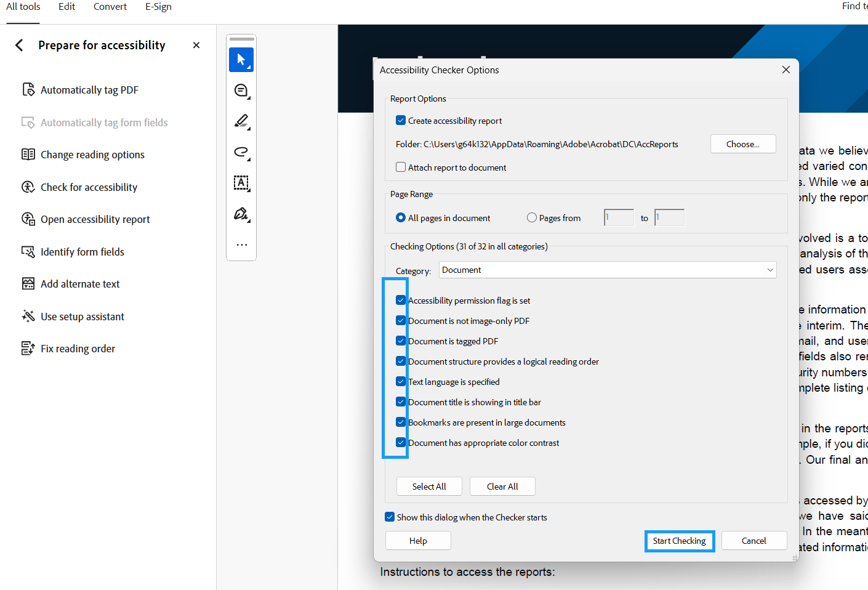Viewport: 868px width, 590px height.
Task: Click the Automatically tag PDF icon
Action: pos(28,90)
